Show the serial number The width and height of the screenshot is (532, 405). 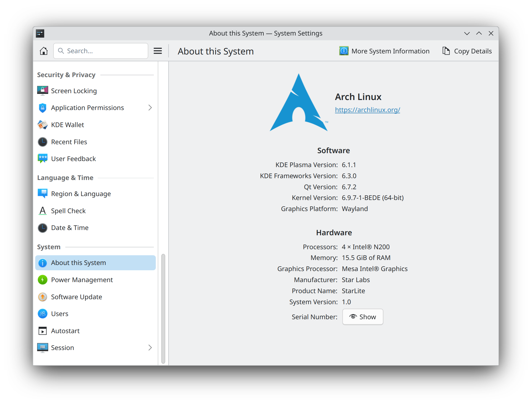point(362,317)
